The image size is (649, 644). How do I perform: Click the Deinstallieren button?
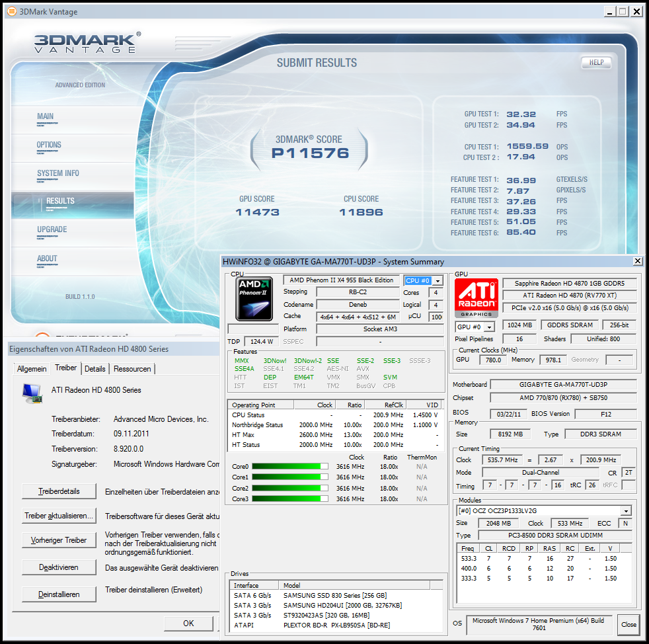click(59, 594)
